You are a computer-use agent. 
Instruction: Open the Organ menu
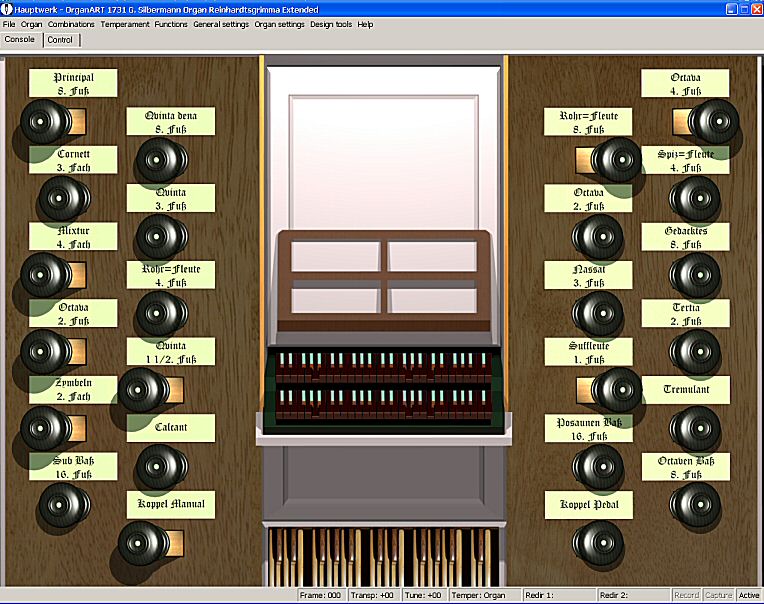pyautogui.click(x=32, y=24)
